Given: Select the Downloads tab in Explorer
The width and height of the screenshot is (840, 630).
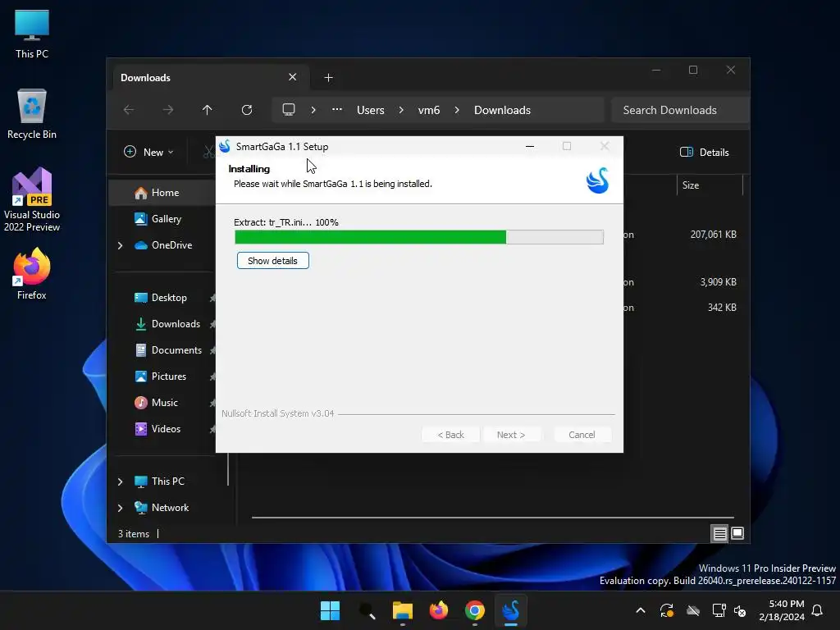Looking at the screenshot, I should (x=211, y=78).
